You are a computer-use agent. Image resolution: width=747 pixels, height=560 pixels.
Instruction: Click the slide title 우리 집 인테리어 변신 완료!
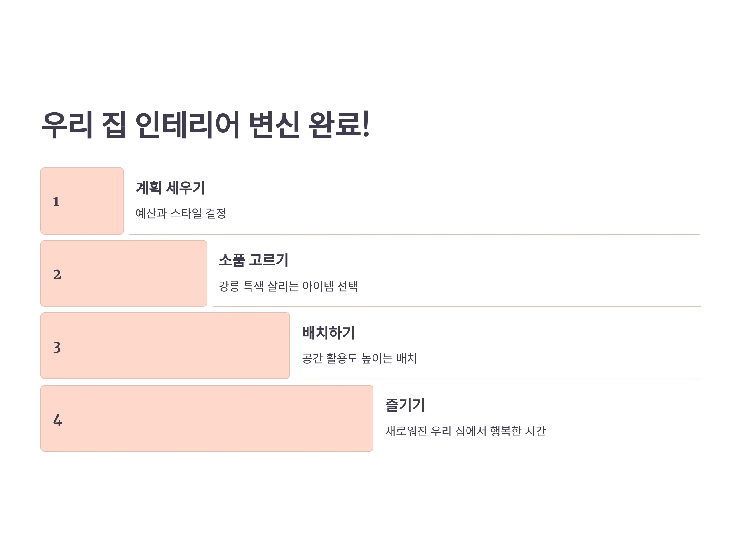[206, 125]
